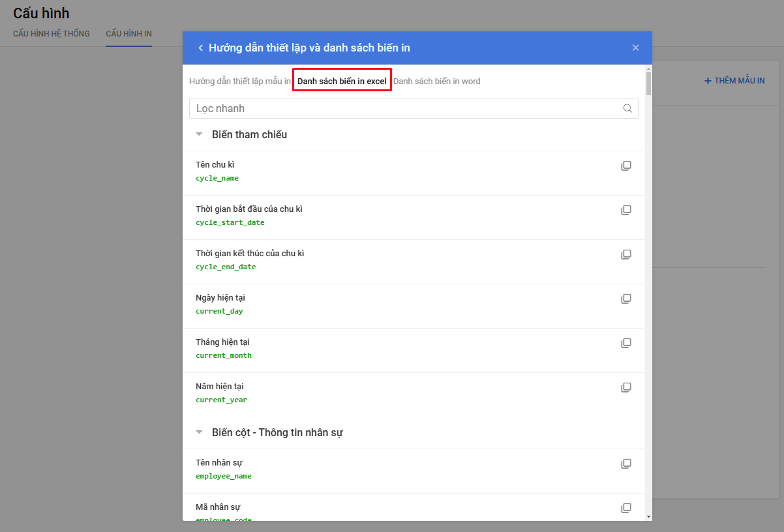Click the Ngày hiện tại label
This screenshot has height=532, width=784.
[220, 298]
